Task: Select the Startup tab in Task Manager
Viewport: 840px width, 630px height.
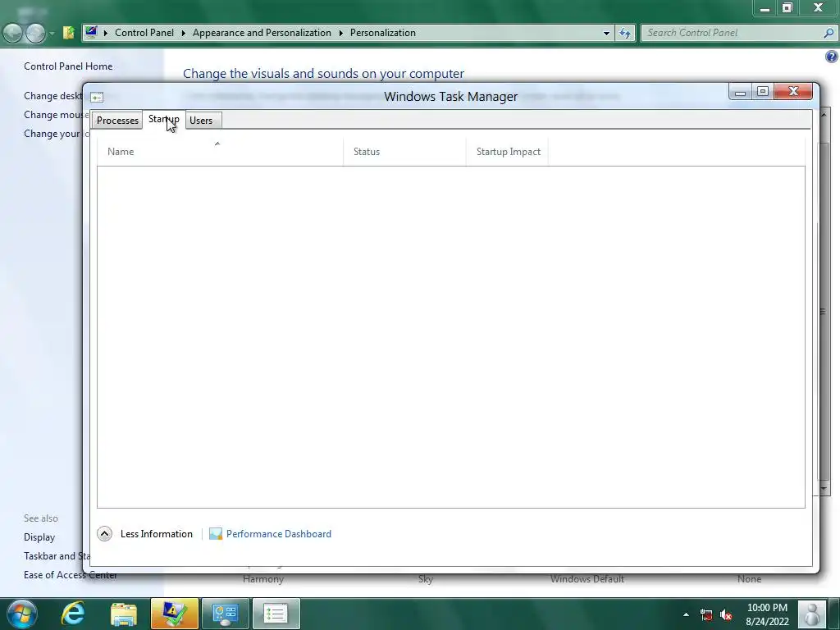Action: [164, 119]
